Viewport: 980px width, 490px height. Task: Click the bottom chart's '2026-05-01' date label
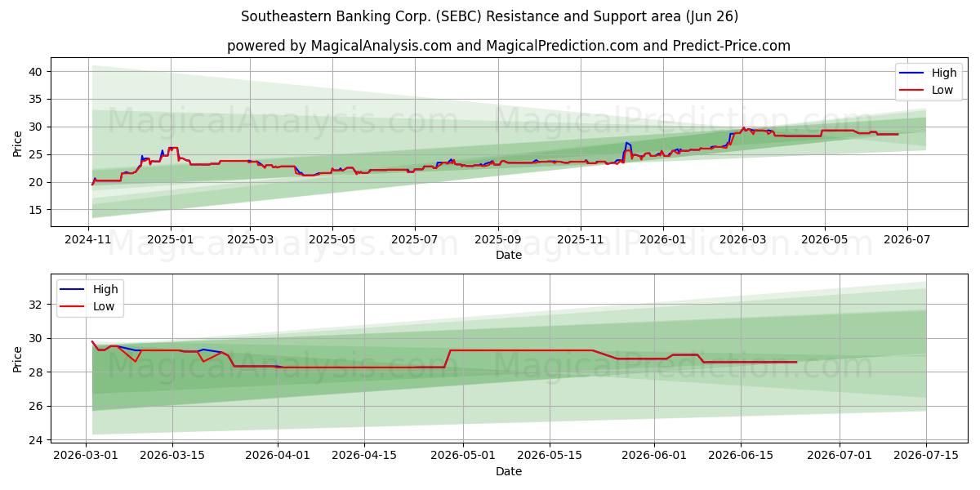[463, 457]
